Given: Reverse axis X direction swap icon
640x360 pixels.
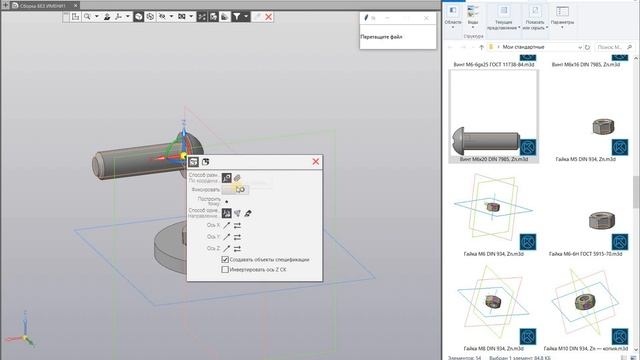Looking at the screenshot, I should (237, 225).
